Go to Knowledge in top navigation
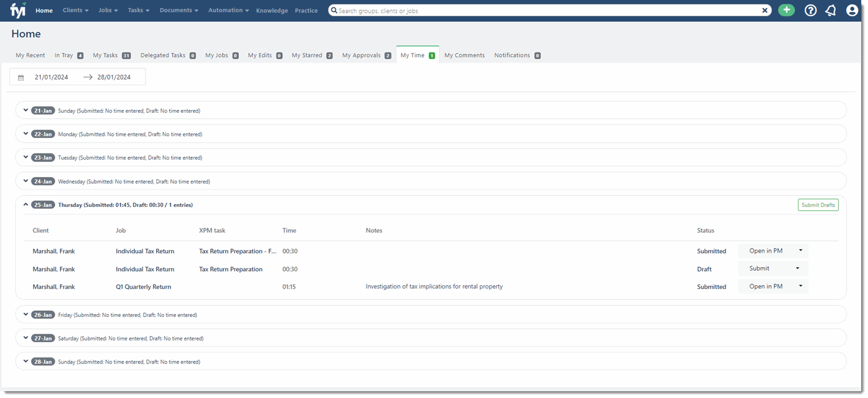 [x=272, y=11]
